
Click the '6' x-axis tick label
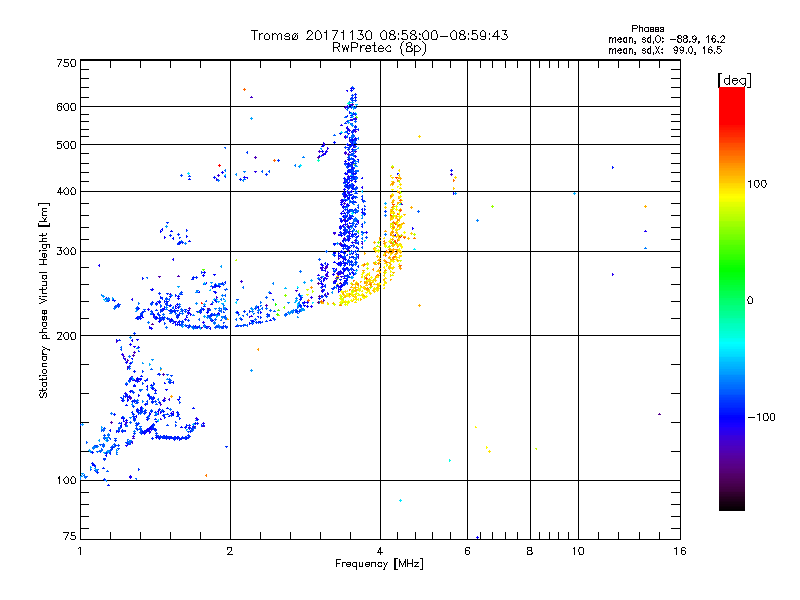point(467,551)
